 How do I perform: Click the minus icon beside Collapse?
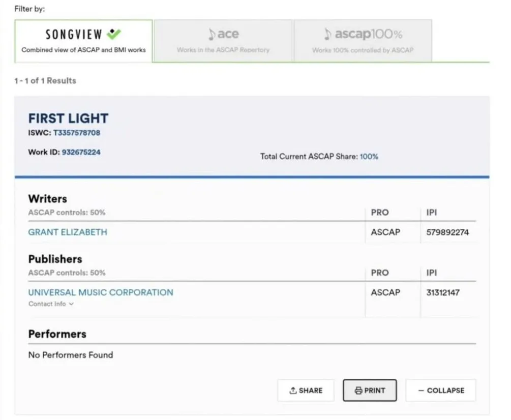pos(421,391)
